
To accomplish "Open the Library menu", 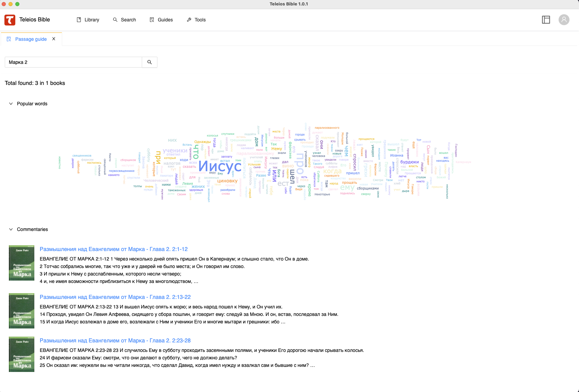I will click(x=88, y=20).
